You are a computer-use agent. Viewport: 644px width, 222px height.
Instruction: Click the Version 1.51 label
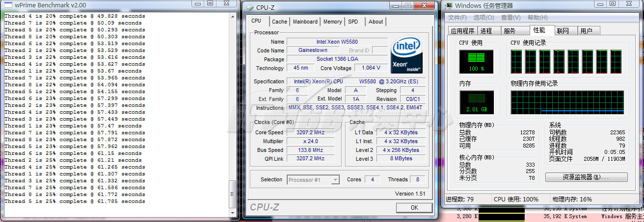pyautogui.click(x=410, y=194)
